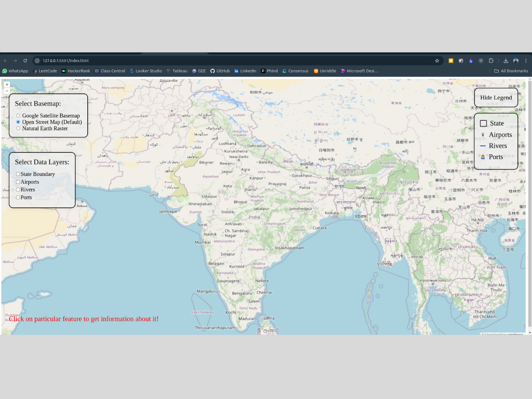Enable the Airports layer checkbox
Image resolution: width=532 pixels, height=399 pixels.
point(18,182)
